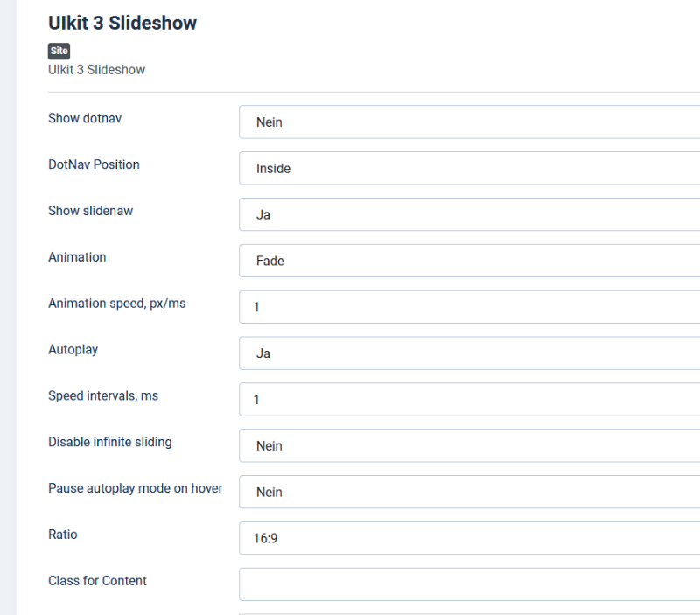This screenshot has height=615, width=700.
Task: Open the Disable infinite sliding dropdown
Action: 469,446
